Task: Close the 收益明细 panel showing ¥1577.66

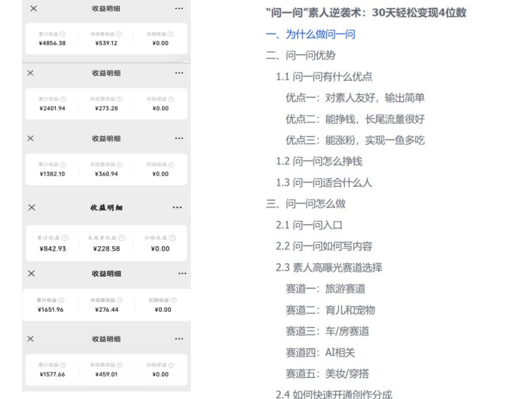Action: pos(31,339)
